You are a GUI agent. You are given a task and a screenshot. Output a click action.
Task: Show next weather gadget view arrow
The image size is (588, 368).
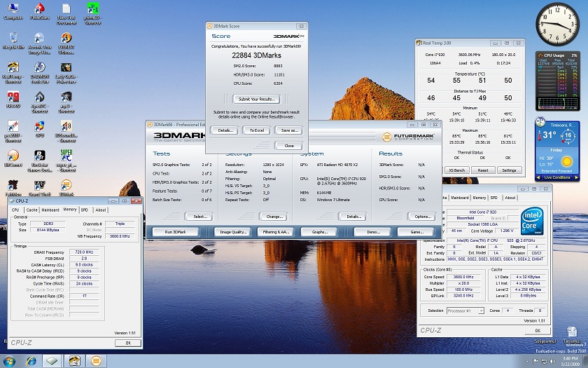[x=577, y=177]
